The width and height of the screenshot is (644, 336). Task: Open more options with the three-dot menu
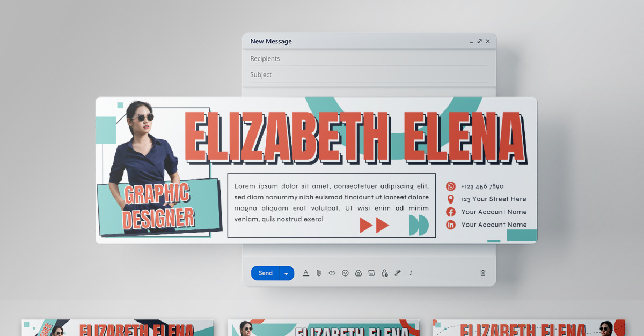(411, 273)
